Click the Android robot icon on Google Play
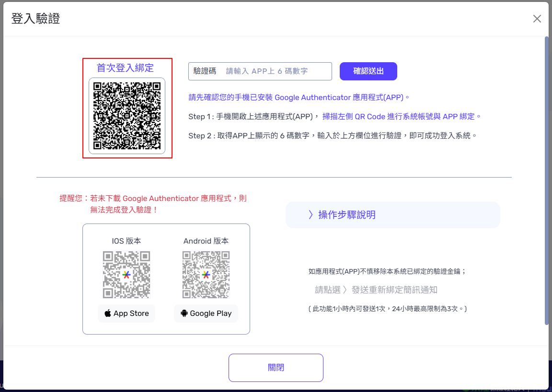 click(184, 314)
